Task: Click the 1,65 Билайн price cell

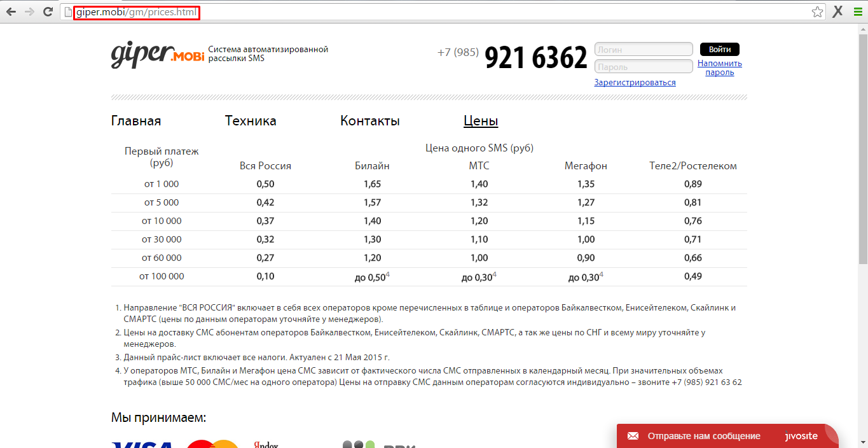Action: pos(373,184)
